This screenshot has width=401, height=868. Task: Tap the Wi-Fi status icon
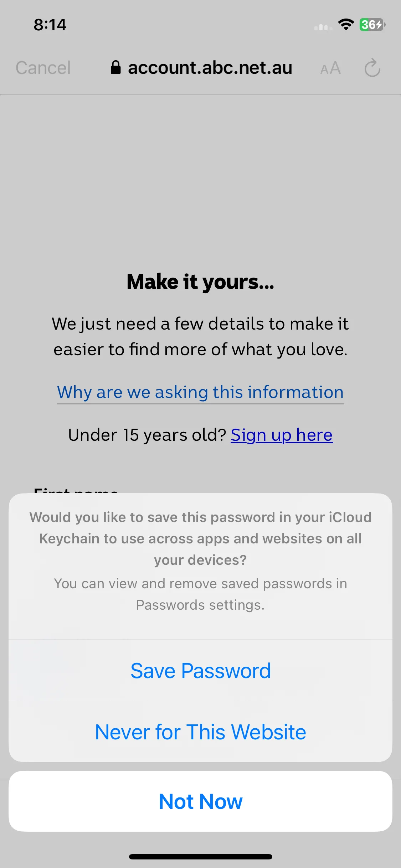346,25
